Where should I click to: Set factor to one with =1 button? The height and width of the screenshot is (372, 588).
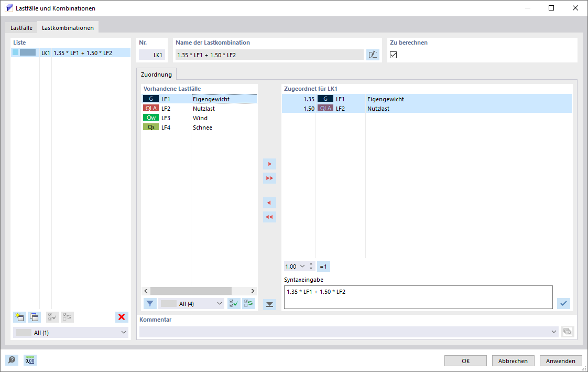tap(323, 267)
